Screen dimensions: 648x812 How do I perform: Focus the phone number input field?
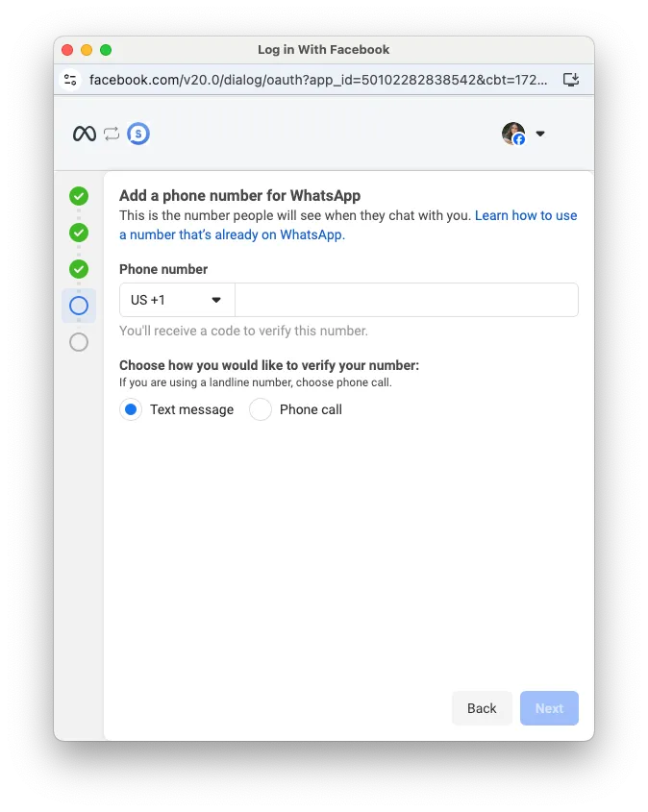pyautogui.click(x=406, y=300)
